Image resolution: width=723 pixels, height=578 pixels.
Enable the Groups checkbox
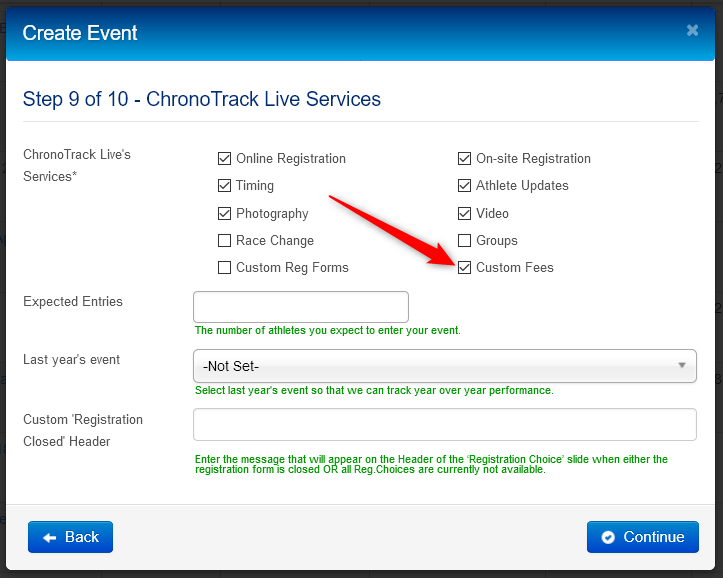(464, 241)
